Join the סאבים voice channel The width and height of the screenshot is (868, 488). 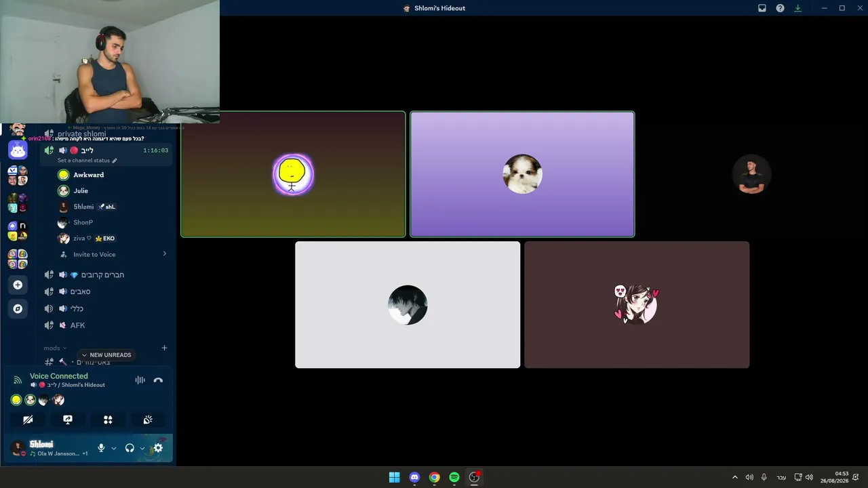[106, 291]
